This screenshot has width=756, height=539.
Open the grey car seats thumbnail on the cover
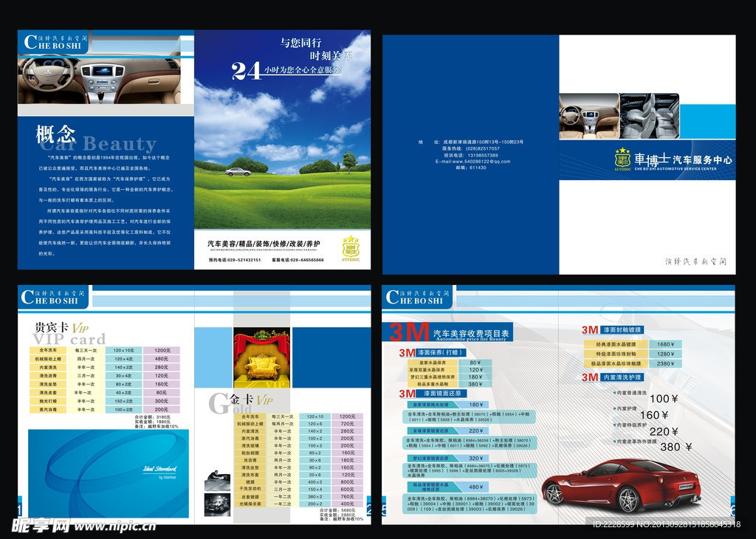(x=650, y=116)
